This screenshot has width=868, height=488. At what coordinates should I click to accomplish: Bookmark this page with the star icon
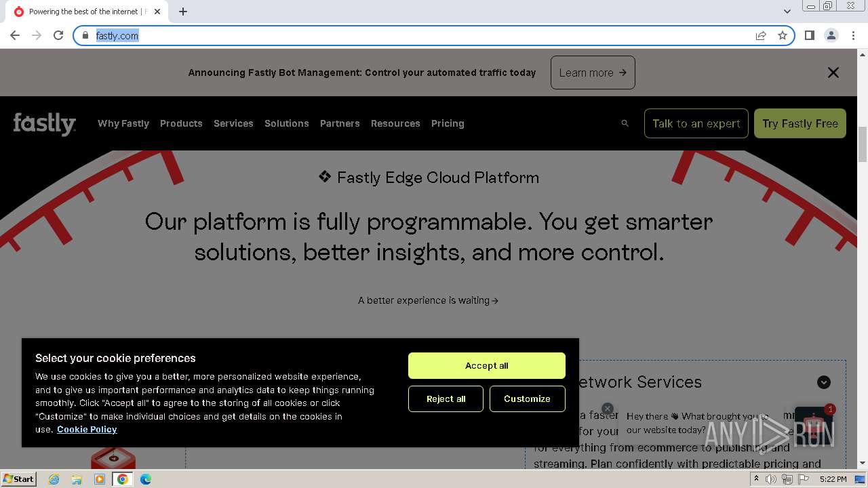783,35
